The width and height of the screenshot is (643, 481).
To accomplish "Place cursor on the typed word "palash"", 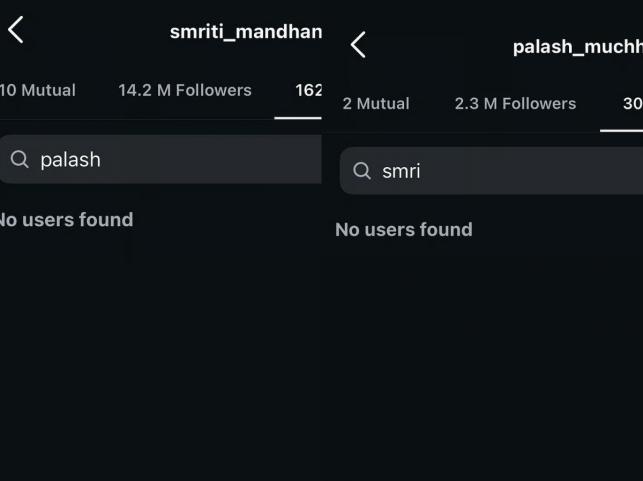I will [70, 159].
